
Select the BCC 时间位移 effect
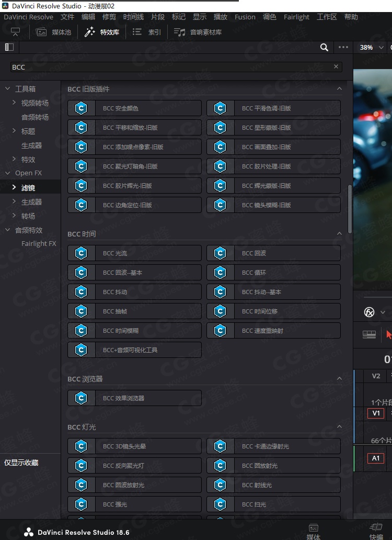coord(273,311)
